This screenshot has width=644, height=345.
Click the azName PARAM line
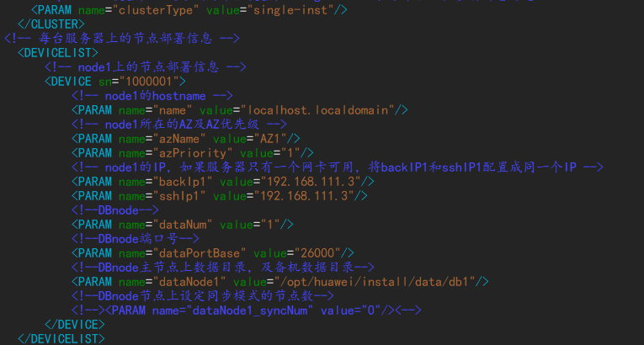pos(186,138)
